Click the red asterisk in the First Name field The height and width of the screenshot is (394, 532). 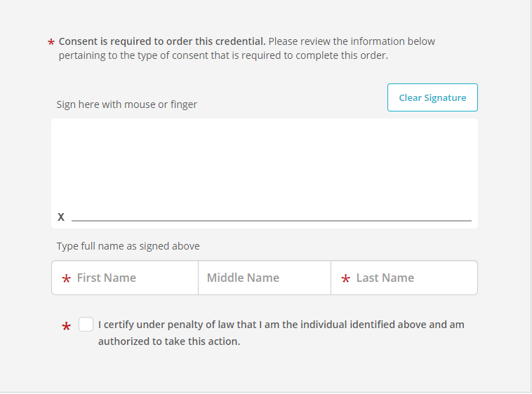tap(66, 280)
